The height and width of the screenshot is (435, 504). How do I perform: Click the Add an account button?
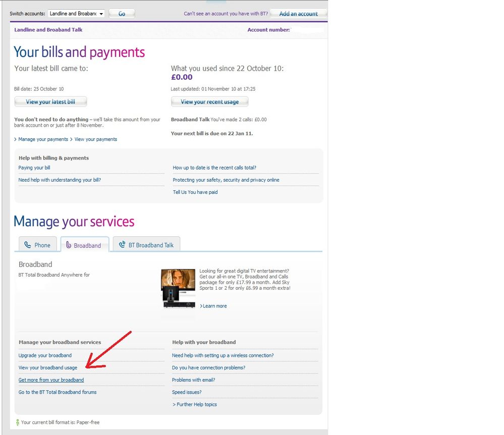click(298, 14)
